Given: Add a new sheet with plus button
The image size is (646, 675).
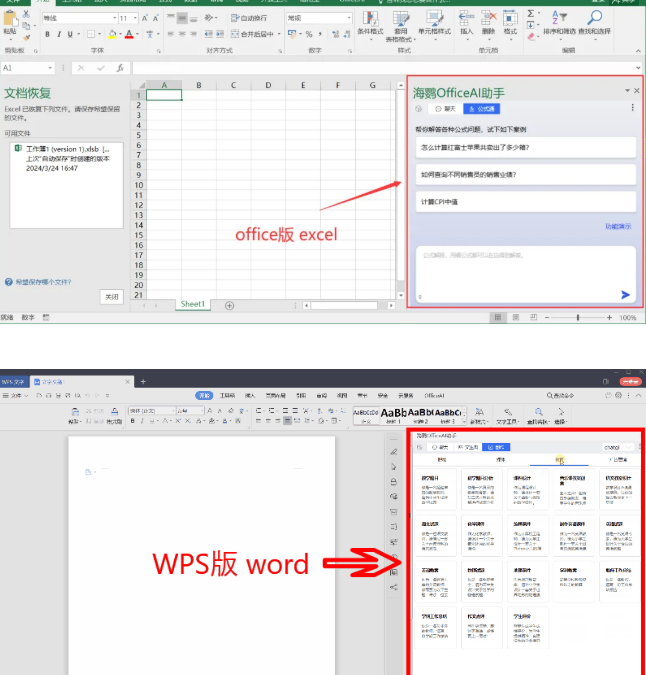Looking at the screenshot, I should click(x=229, y=305).
